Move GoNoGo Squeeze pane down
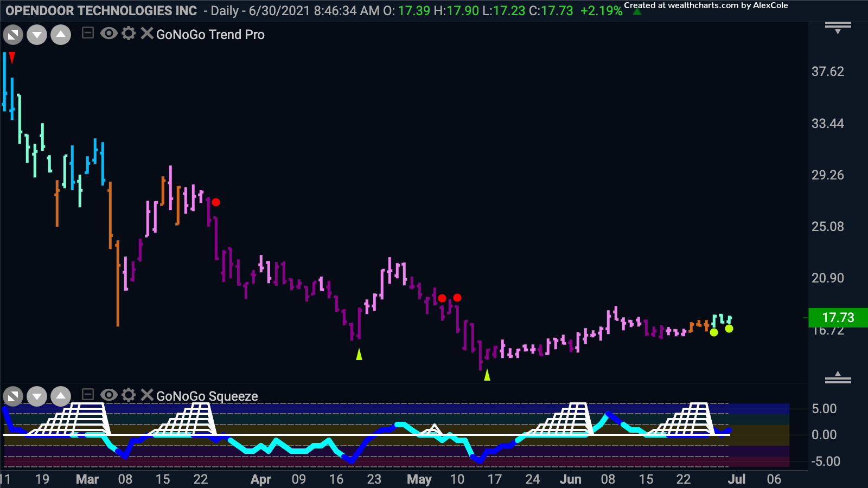Screen dimensions: 868x488 tap(37, 397)
